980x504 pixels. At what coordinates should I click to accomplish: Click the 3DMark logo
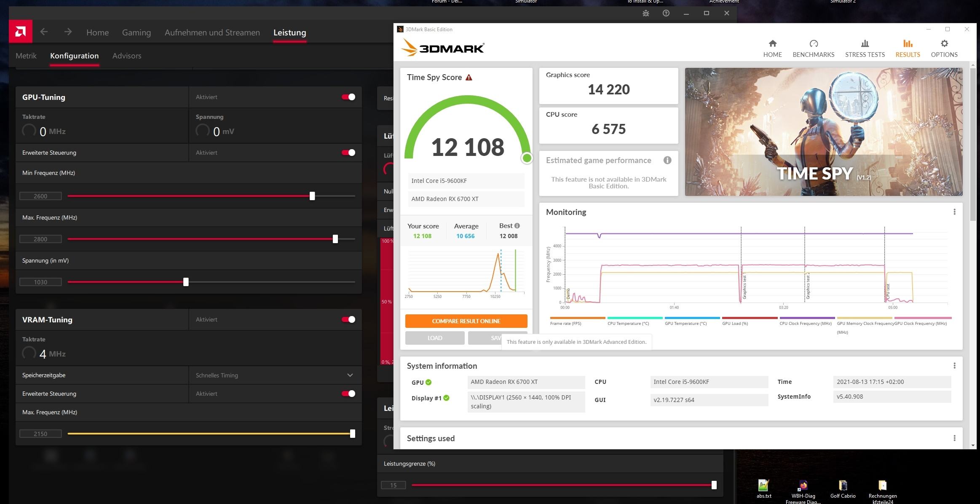(x=442, y=48)
